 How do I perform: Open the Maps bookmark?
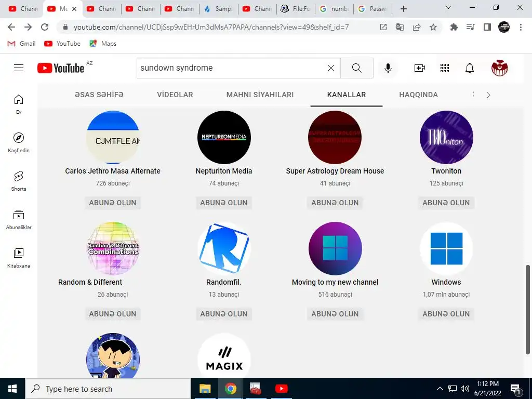pos(103,44)
